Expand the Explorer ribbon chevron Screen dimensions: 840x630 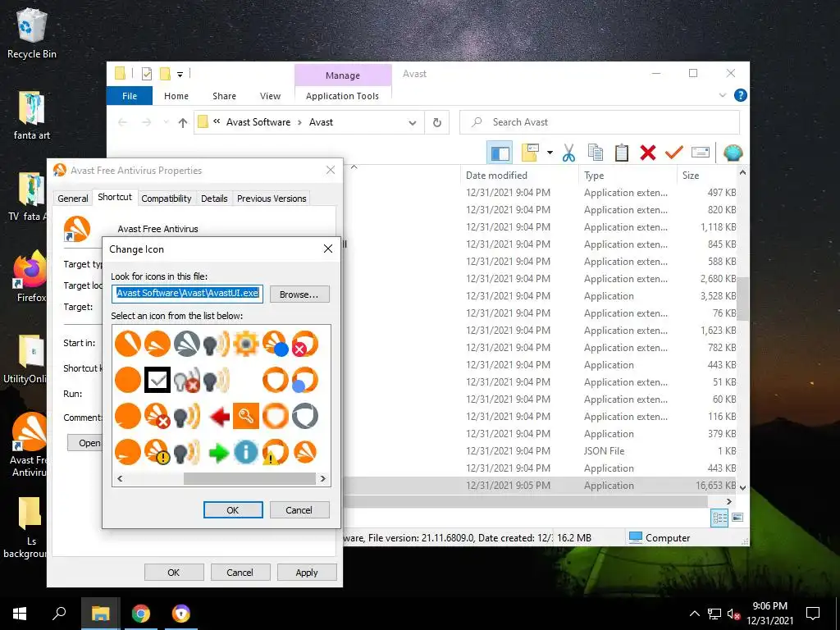pos(722,95)
